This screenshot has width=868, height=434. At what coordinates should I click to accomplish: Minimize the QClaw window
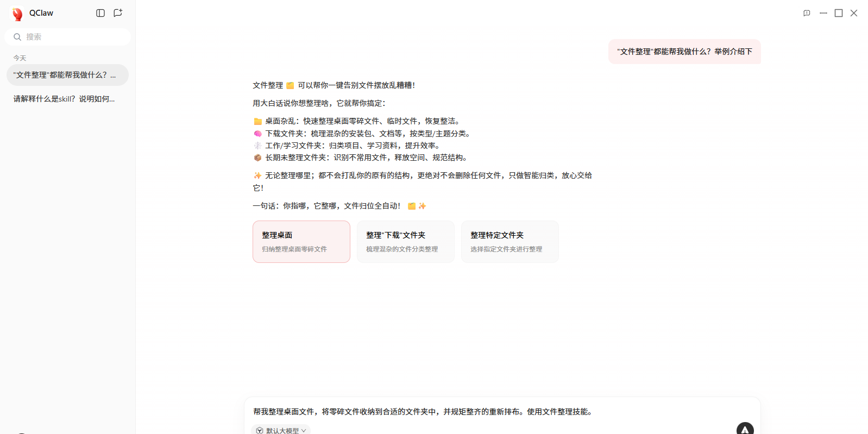coord(823,13)
